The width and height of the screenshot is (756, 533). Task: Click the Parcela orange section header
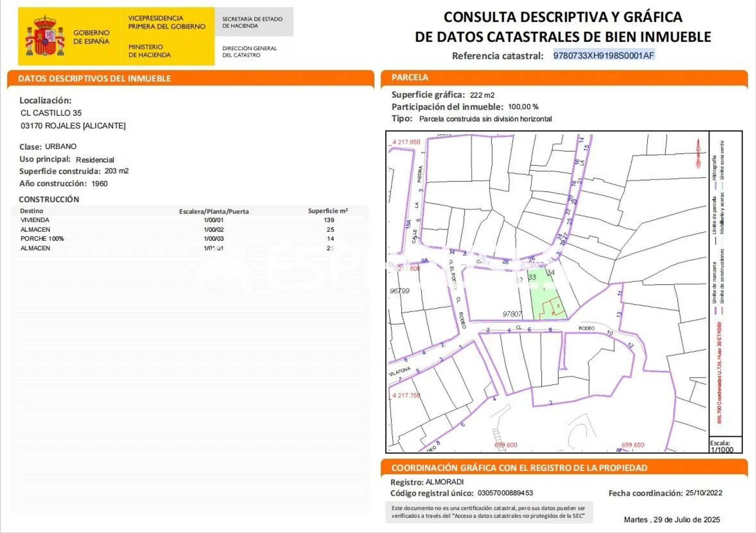point(410,77)
